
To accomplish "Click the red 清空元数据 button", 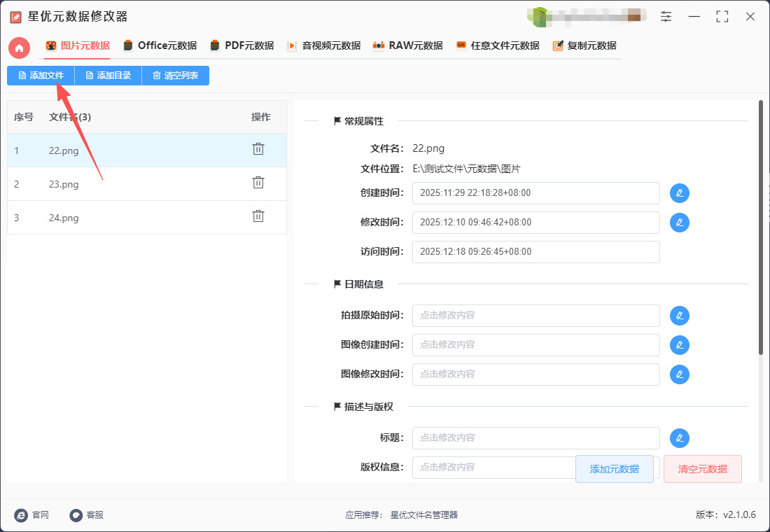I will coord(702,469).
